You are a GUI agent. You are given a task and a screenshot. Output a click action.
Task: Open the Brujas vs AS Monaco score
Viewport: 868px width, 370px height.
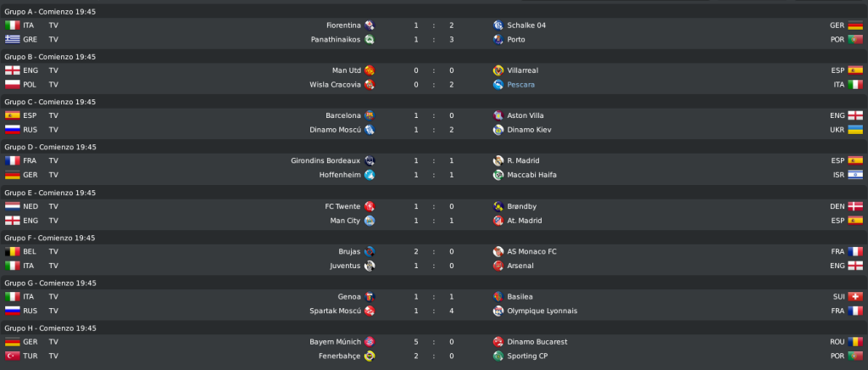(434, 251)
